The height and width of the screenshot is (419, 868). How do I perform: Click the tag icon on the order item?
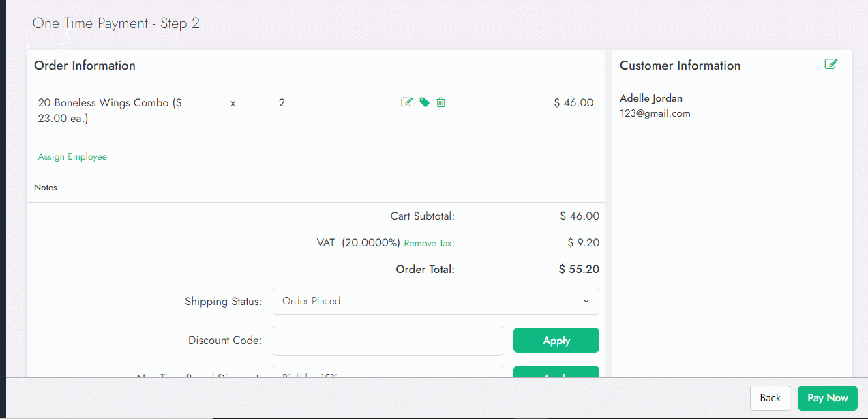click(x=424, y=102)
